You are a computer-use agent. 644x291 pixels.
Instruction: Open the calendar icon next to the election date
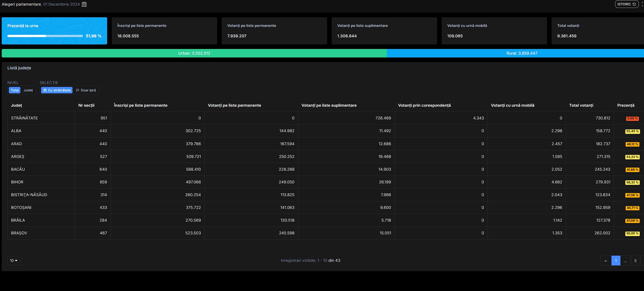click(84, 4)
